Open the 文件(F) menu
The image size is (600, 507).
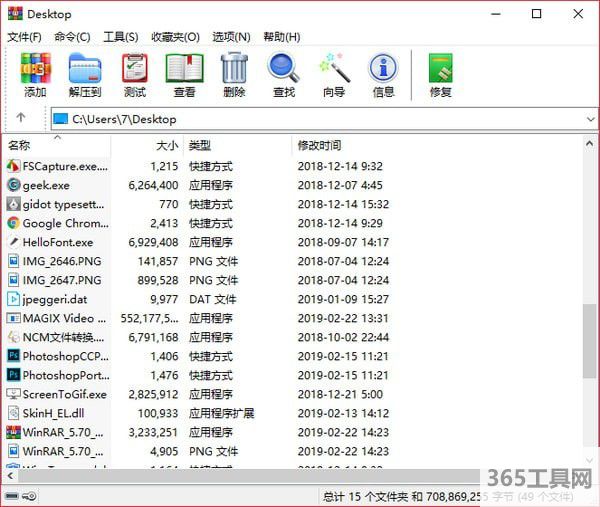coord(24,37)
